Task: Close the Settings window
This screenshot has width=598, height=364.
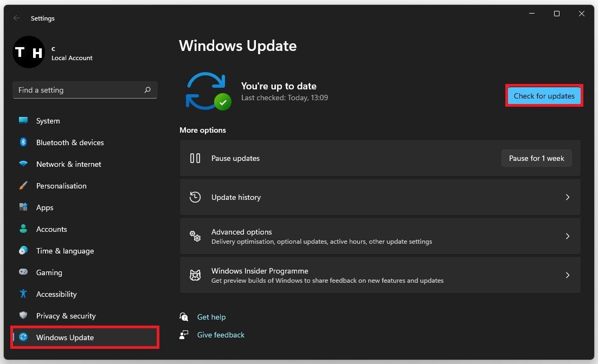Action: (581, 14)
